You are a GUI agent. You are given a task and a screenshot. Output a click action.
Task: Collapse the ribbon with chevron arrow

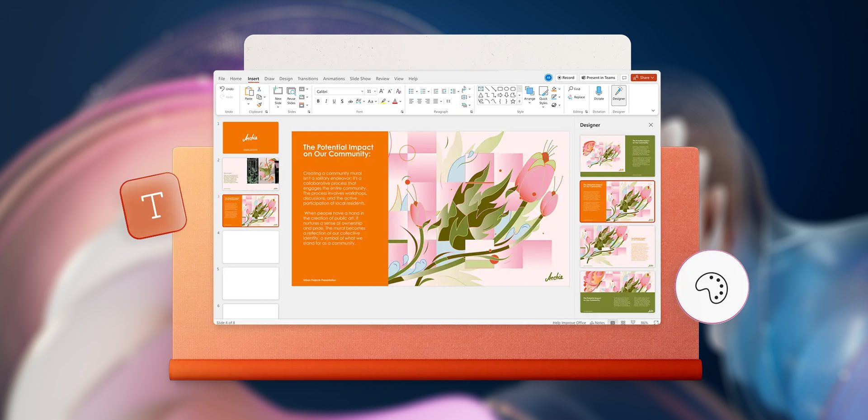(x=653, y=110)
